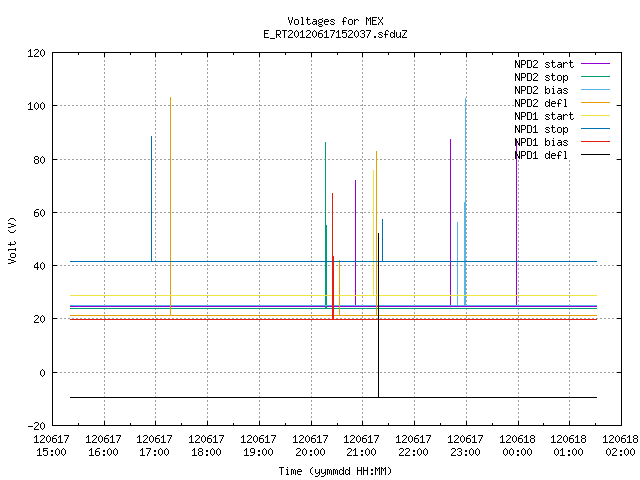The width and height of the screenshot is (640, 480).
Task: Click the flat yellow line near 29 volts
Action: pos(333,295)
